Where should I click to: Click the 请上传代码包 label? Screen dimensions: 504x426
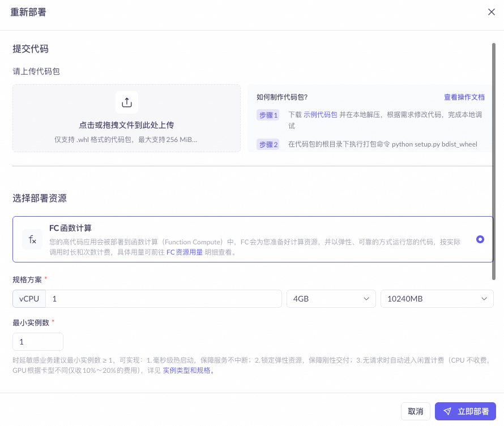36,71
